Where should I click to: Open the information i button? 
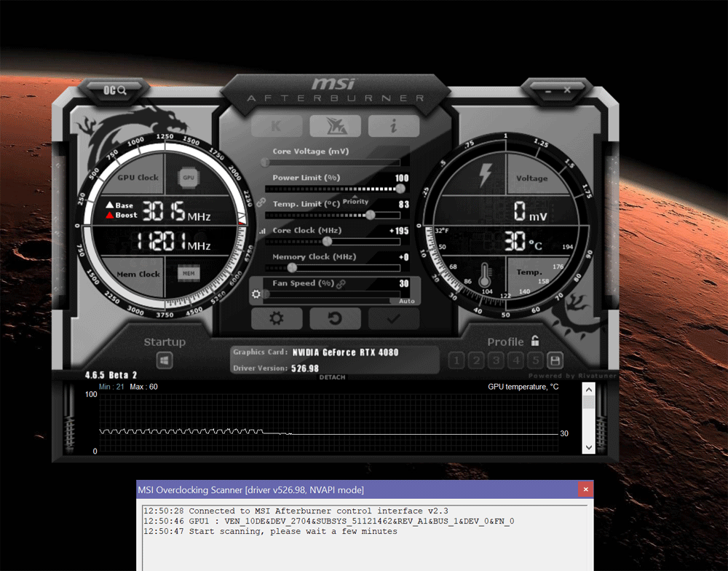pos(394,126)
